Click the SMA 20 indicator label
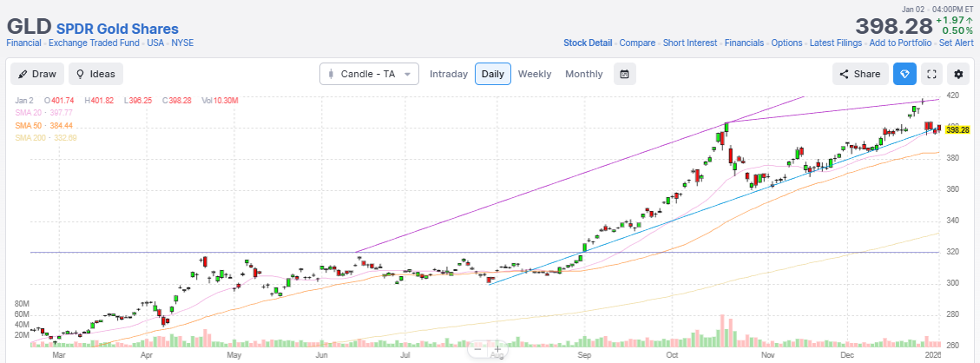The width and height of the screenshot is (980, 363). 43,113
